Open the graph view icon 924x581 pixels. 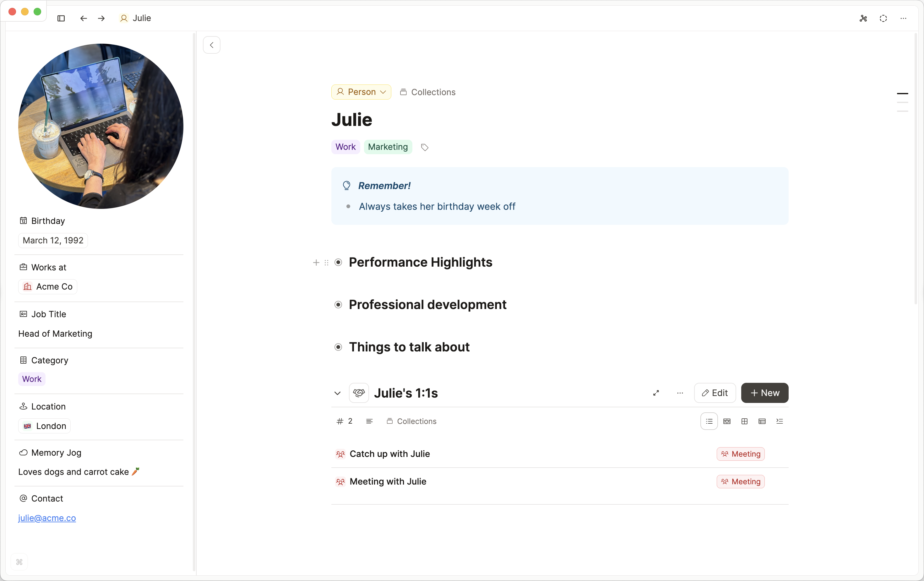pos(863,18)
